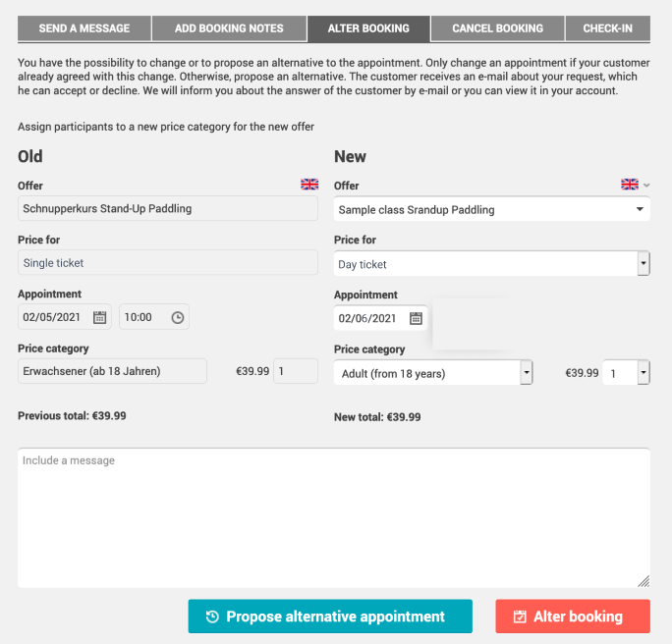Screen dimensions: 672x644
Task: Click the red Alter booking button
Action: (x=573, y=617)
